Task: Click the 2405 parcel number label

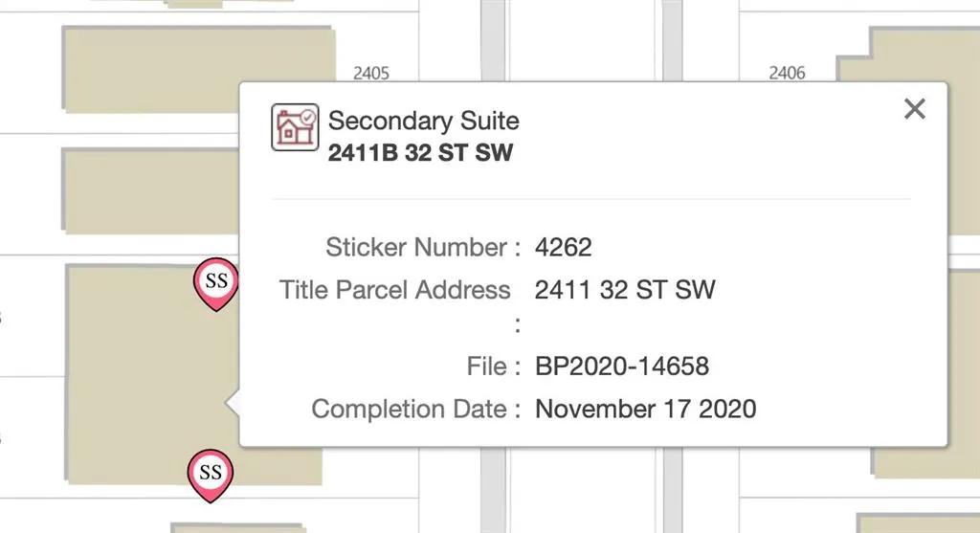Action: coord(370,73)
